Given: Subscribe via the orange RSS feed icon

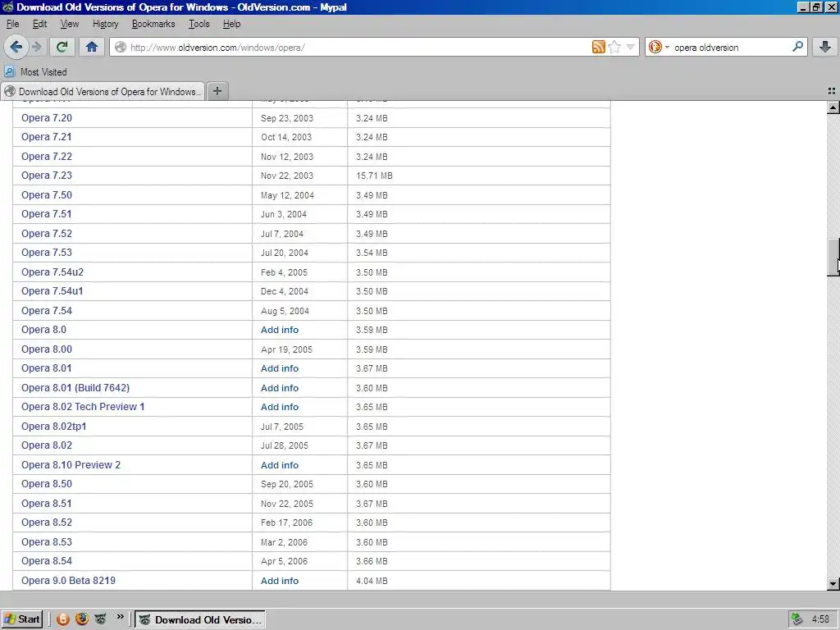Looking at the screenshot, I should point(598,47).
